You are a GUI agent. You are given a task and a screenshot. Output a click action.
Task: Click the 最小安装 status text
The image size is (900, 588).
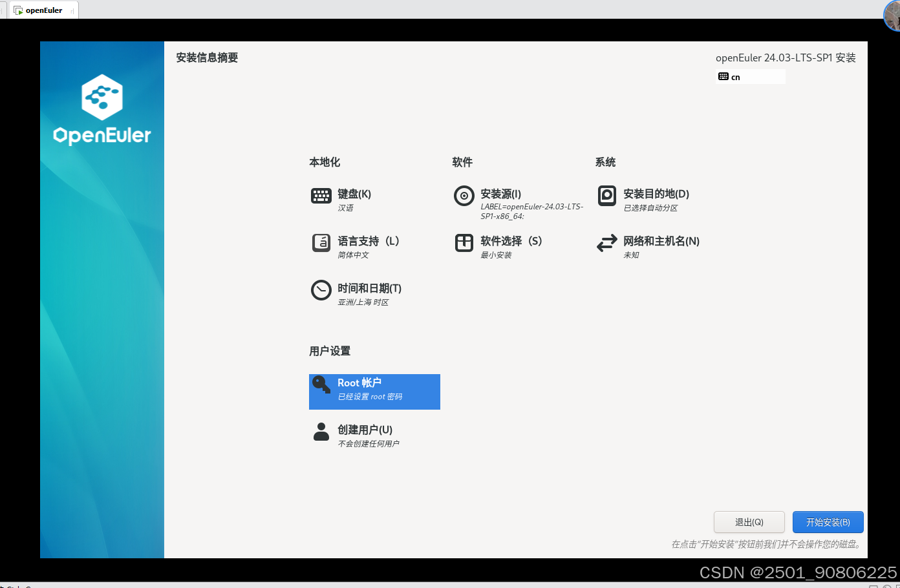click(x=497, y=255)
